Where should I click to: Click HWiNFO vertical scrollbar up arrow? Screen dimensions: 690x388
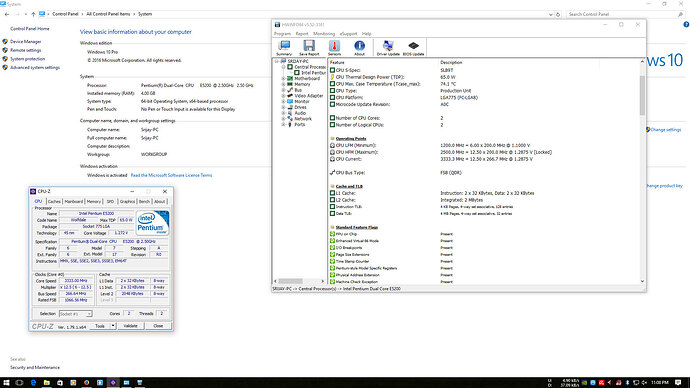tap(642, 62)
